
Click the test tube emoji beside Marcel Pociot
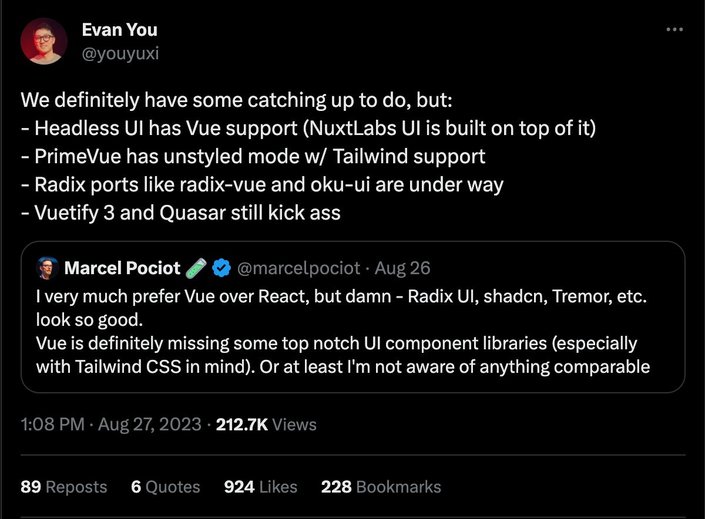[199, 268]
